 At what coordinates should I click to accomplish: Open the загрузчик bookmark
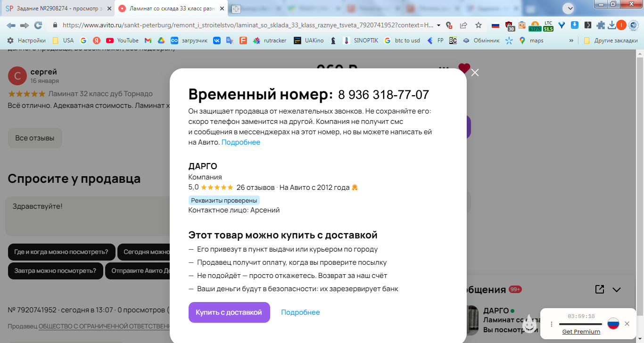tap(189, 41)
